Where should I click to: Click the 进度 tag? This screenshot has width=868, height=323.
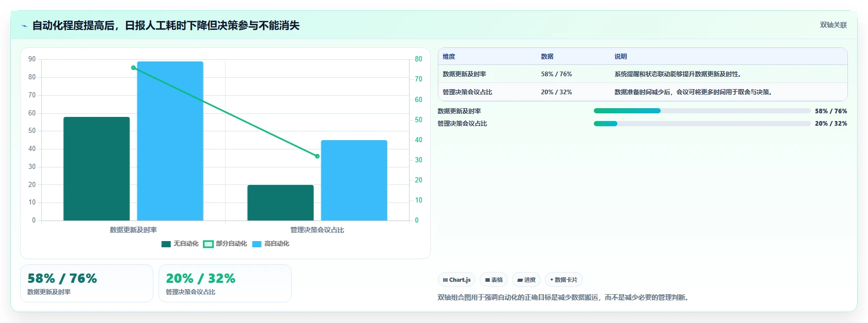(x=526, y=280)
